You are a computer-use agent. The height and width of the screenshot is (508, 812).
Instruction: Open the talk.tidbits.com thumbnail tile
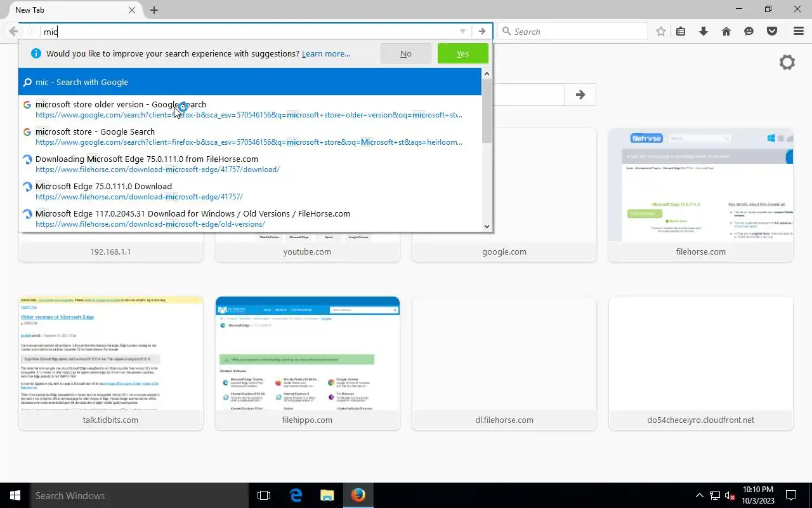pos(111,363)
